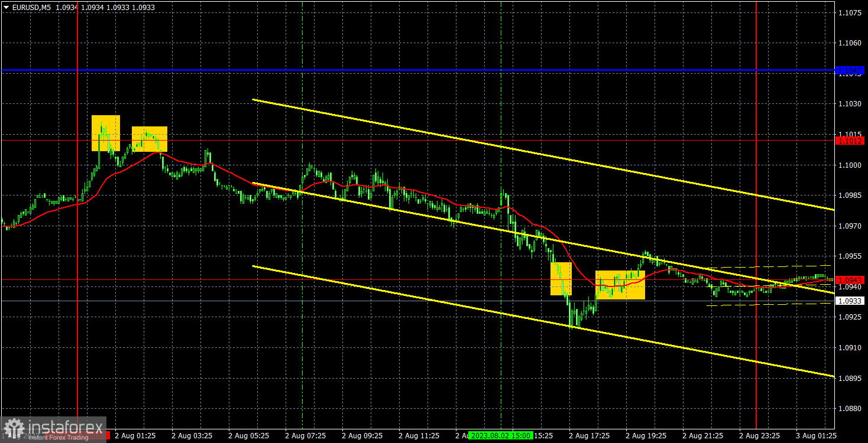This screenshot has width=868, height=443.
Task: Select the widest yellow rectangle near 1.0940
Action: (620, 285)
